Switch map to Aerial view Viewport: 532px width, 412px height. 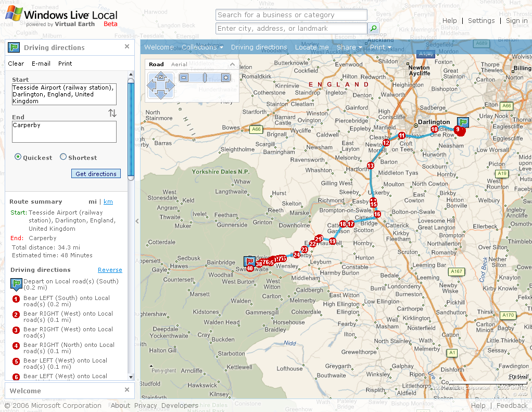pyautogui.click(x=179, y=65)
